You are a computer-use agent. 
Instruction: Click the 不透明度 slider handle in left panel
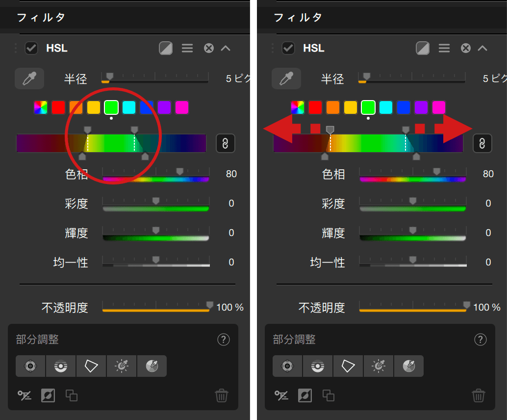click(x=210, y=305)
